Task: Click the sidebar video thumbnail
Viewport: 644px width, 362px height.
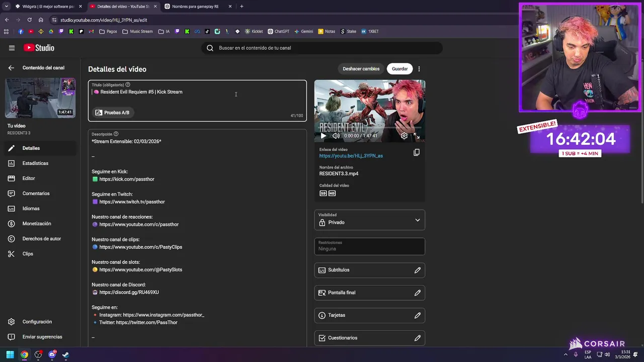Action: [x=40, y=98]
